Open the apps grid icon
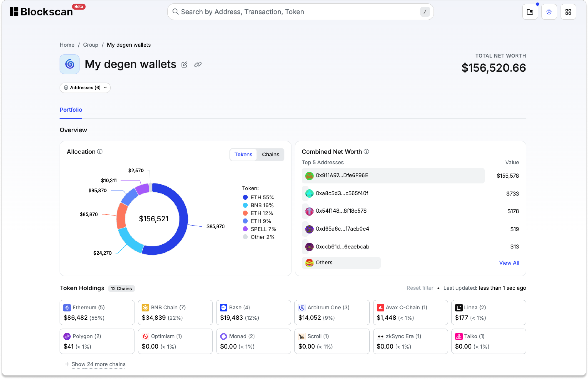Image resolution: width=588 pixels, height=379 pixels. point(568,12)
